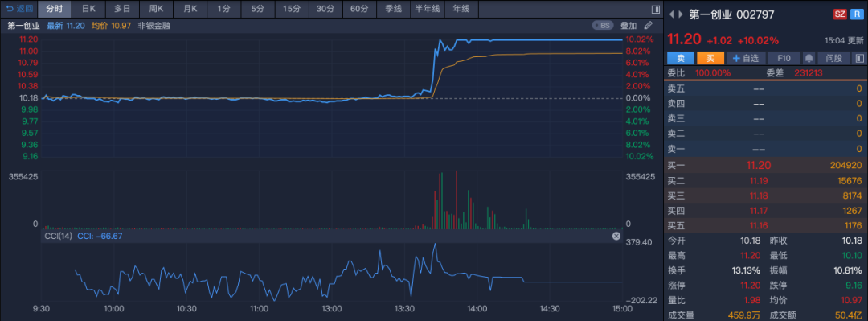This screenshot has width=868, height=321.
Task: Click the 10:00 time axis label
Action: (x=113, y=308)
